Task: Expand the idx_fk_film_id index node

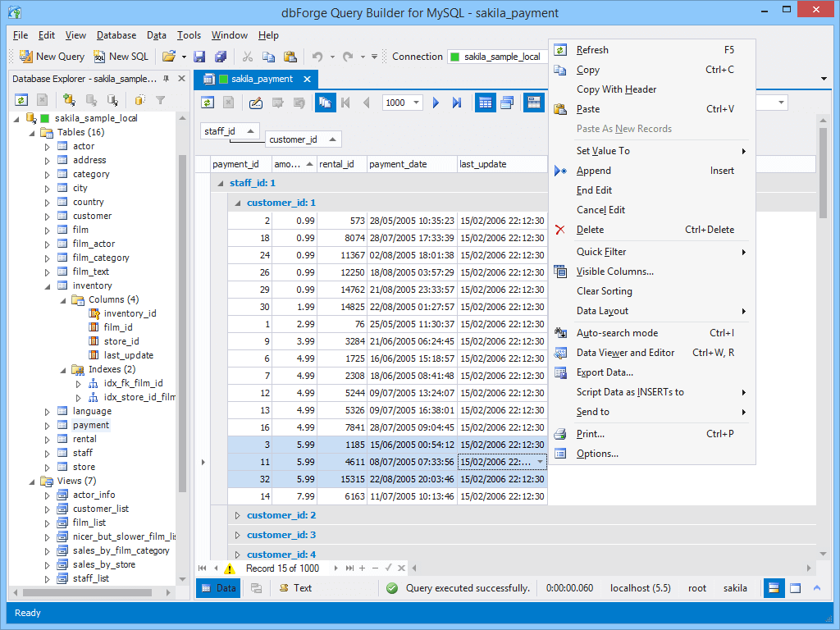Action: tap(78, 384)
